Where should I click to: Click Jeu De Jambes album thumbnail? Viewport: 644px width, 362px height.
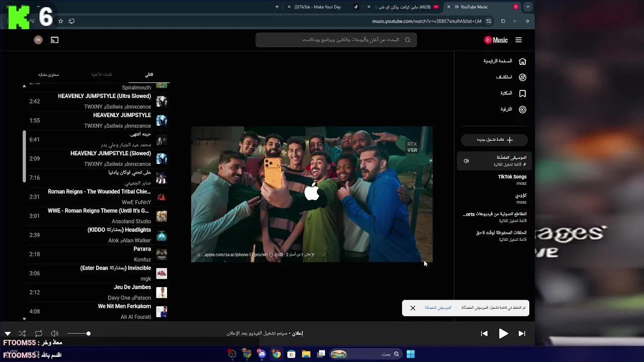(162, 293)
